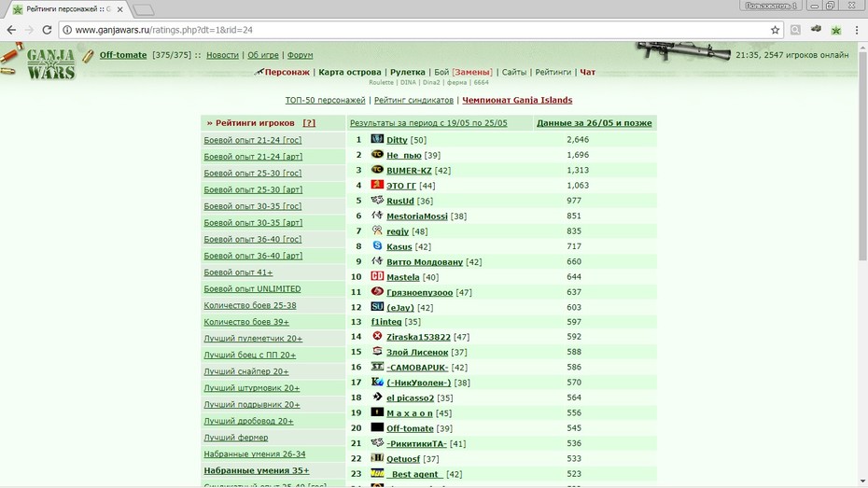Open Chrome menu three dots

click(x=857, y=30)
